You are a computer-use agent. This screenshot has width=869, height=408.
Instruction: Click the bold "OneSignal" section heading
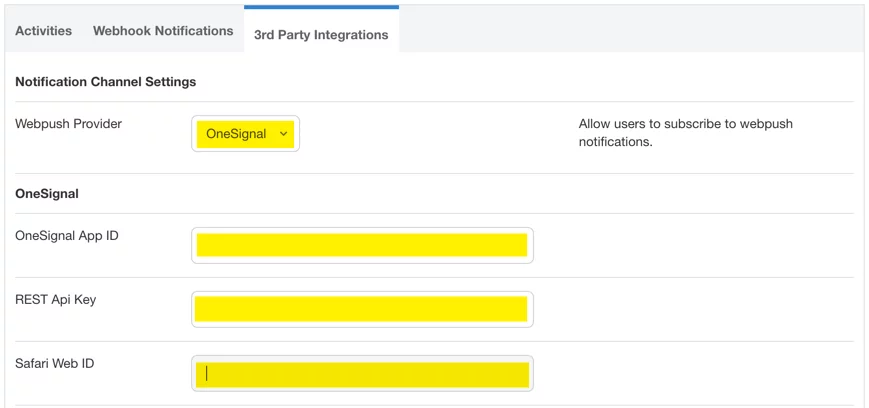pos(47,193)
